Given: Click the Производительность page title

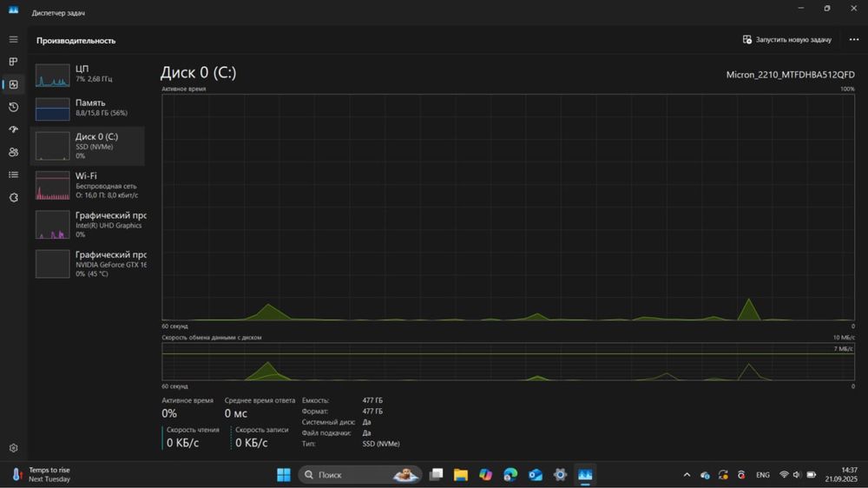Looking at the screenshot, I should coord(76,41).
